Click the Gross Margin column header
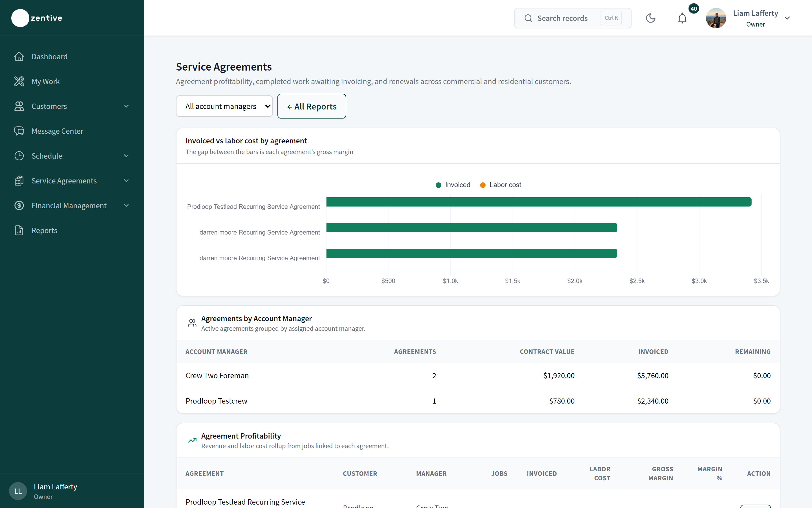 [661, 473]
